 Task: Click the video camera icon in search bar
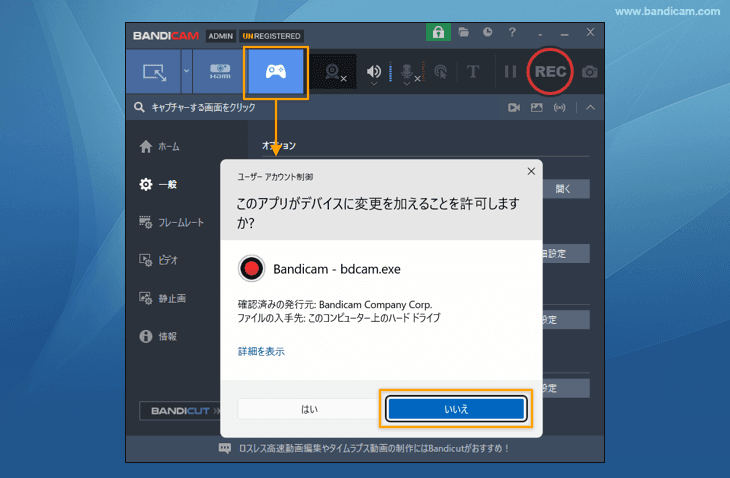[x=514, y=108]
